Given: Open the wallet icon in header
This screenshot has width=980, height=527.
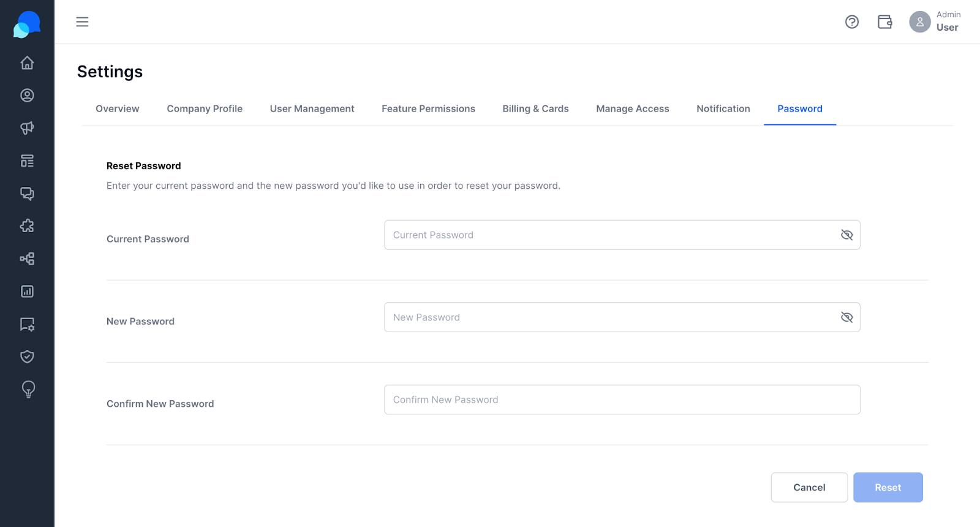Looking at the screenshot, I should tap(885, 22).
